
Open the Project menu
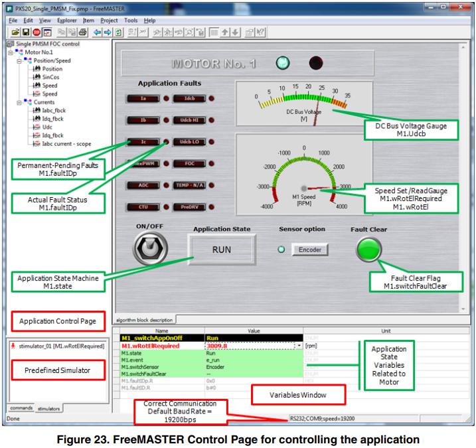coord(109,21)
